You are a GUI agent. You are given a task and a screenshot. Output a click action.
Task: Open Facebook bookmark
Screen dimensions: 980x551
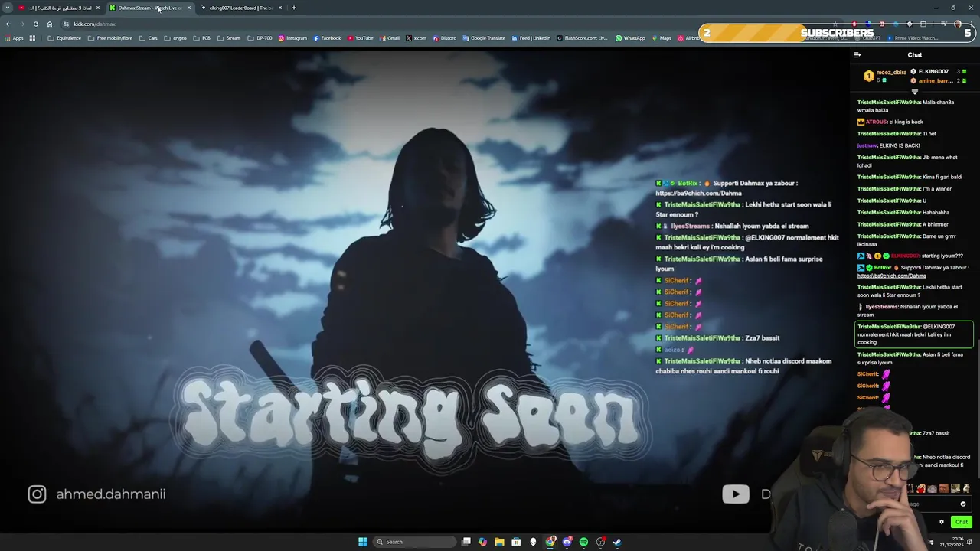(327, 38)
